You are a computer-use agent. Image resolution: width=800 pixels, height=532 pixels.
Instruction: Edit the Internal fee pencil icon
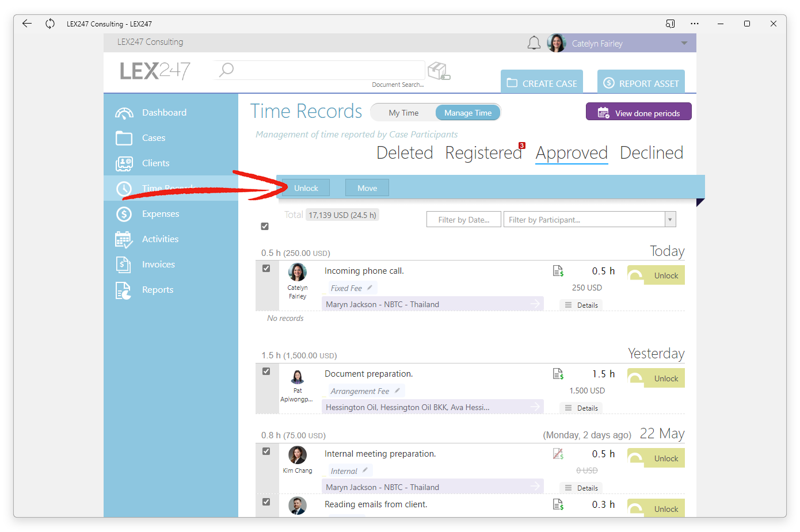(x=365, y=470)
